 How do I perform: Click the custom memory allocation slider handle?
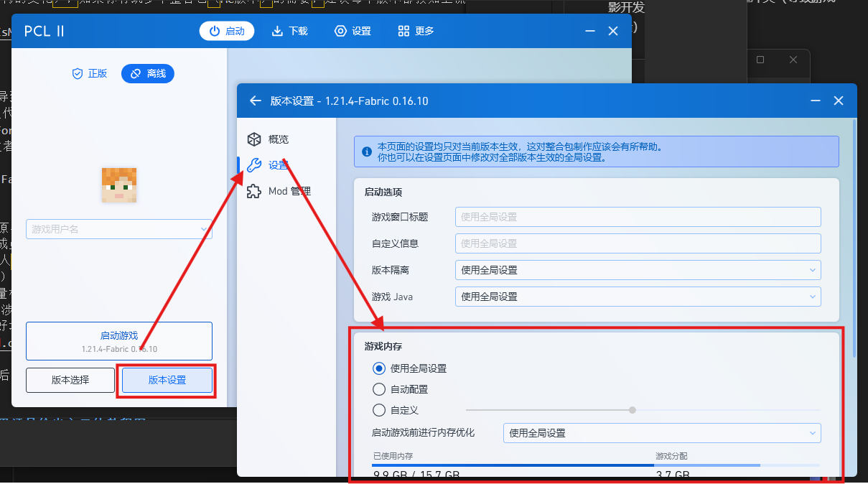click(x=632, y=410)
